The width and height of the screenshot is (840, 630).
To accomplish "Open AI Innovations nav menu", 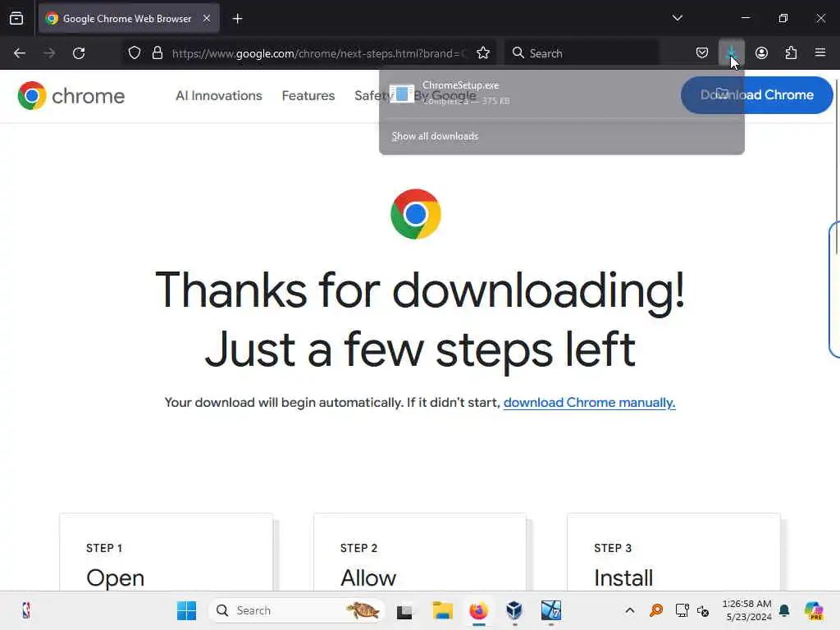I will click(x=218, y=95).
